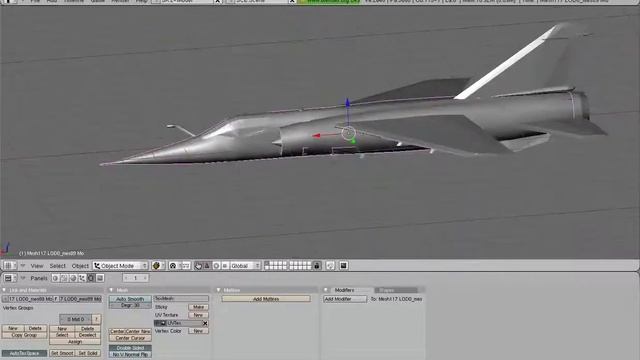Collapse the Multires panel

[219, 290]
